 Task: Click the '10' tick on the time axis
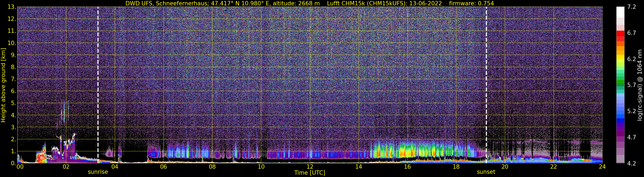261,167
